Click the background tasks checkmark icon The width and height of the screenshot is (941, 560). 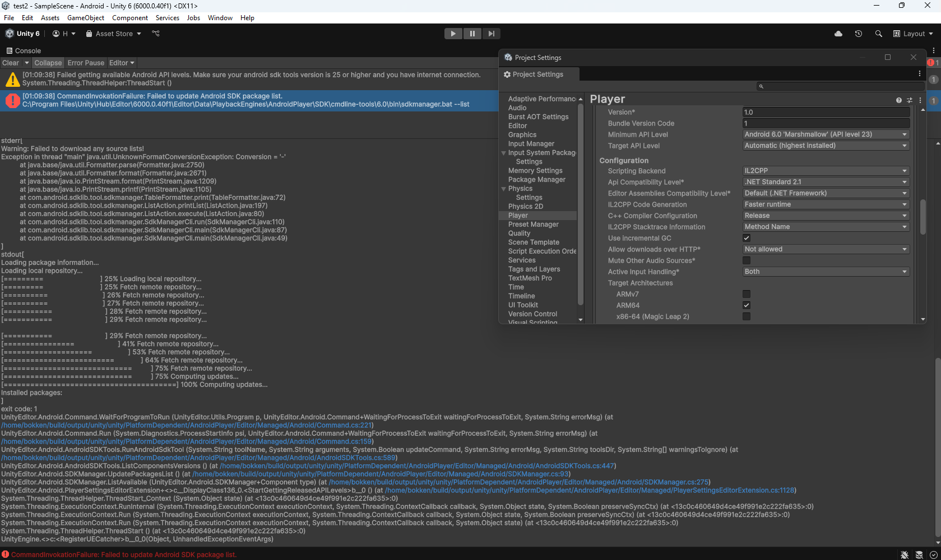933,554
